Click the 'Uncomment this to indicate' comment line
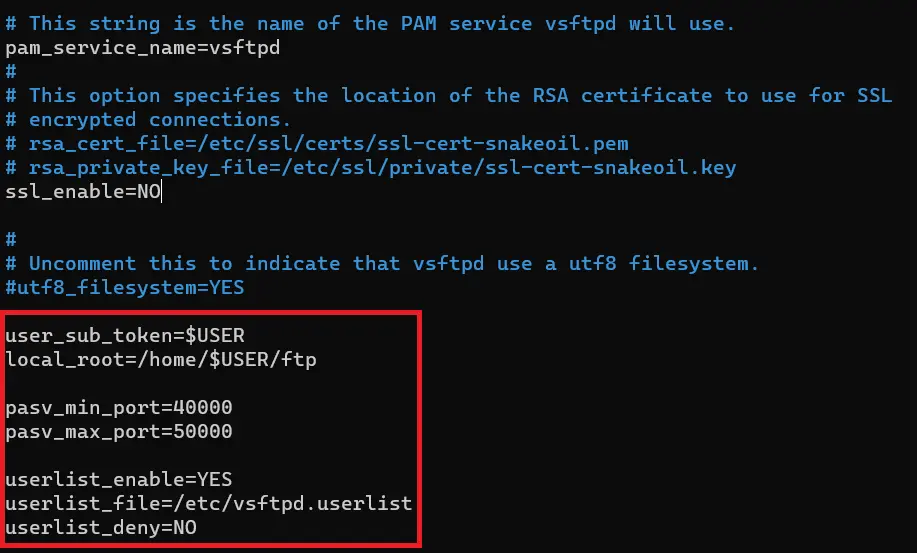The image size is (917, 553). (x=394, y=263)
